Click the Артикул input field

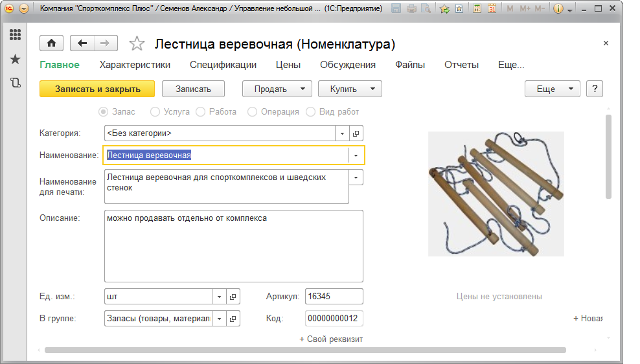pos(334,297)
